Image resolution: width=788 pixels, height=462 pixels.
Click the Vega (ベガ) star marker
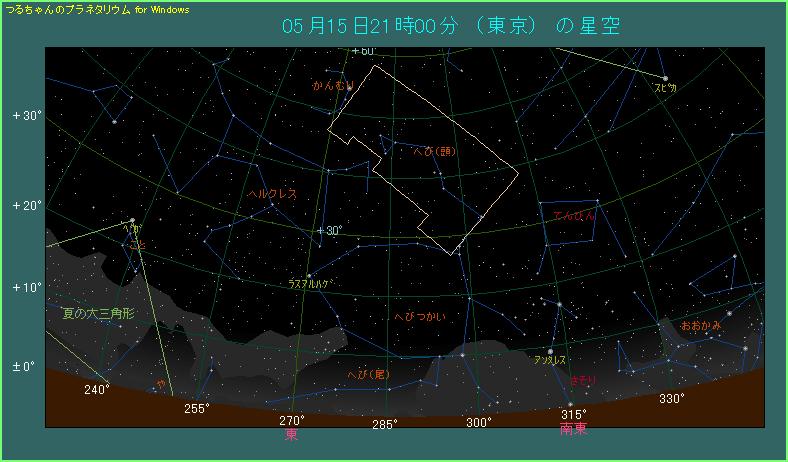pyautogui.click(x=132, y=220)
